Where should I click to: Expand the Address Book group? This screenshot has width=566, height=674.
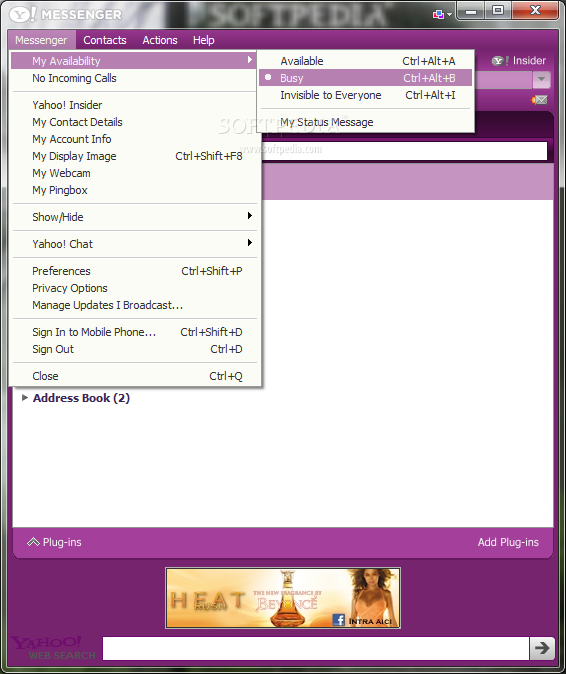tap(25, 398)
